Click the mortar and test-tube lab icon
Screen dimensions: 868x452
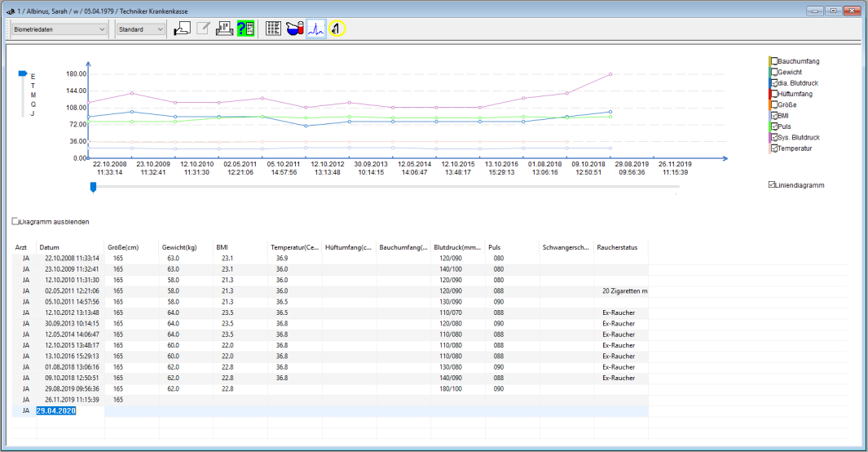point(294,29)
